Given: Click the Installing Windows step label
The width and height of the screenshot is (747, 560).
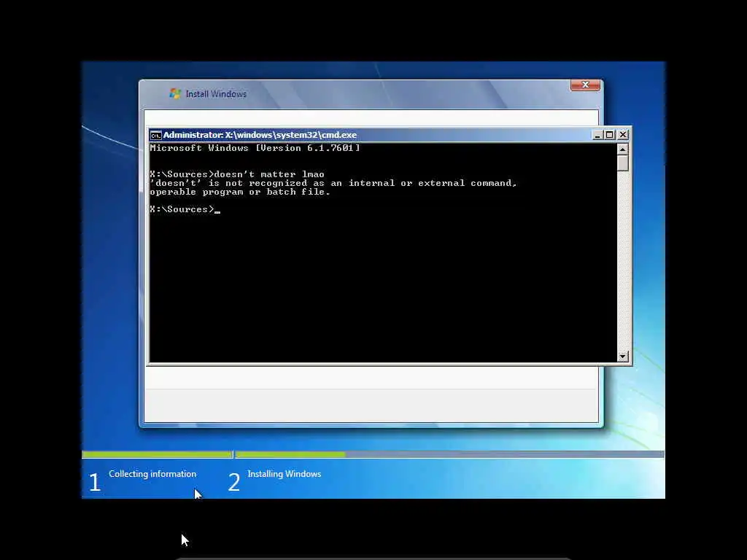Looking at the screenshot, I should 285,474.
